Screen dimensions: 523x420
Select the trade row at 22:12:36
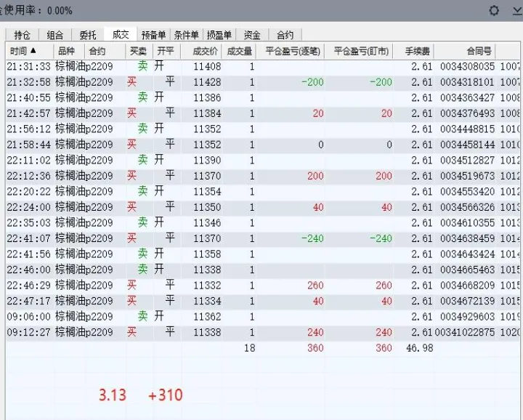[262, 176]
